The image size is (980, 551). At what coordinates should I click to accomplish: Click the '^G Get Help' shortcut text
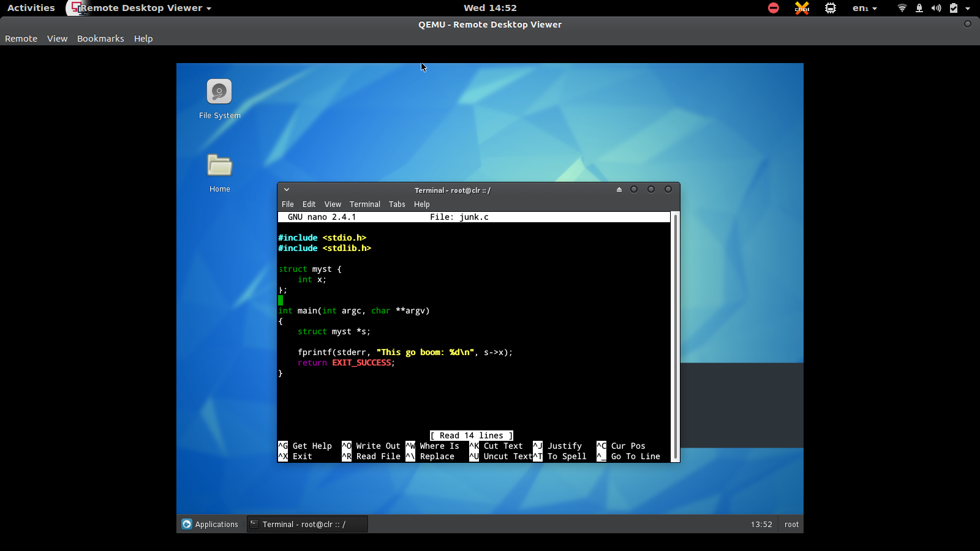[x=305, y=446]
